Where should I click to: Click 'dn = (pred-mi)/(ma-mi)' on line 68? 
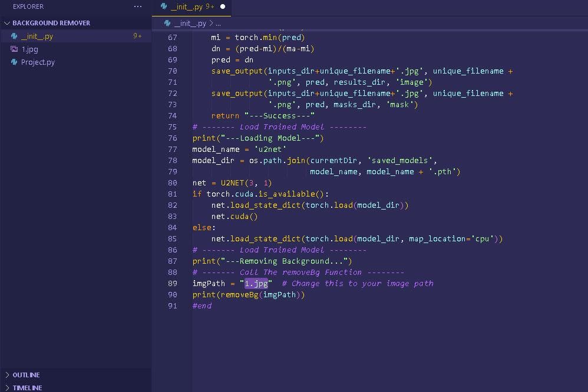263,49
